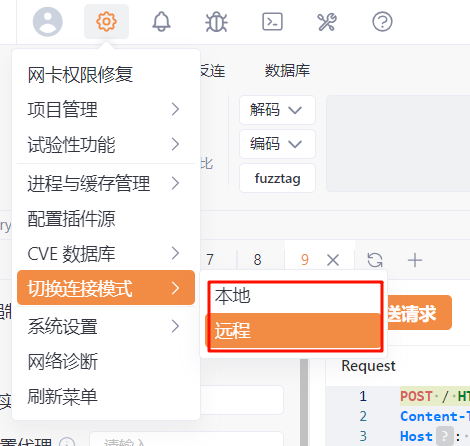Screen dimensions: 470x446
Task: Expand the 编码 dropdown
Action: click(277, 144)
